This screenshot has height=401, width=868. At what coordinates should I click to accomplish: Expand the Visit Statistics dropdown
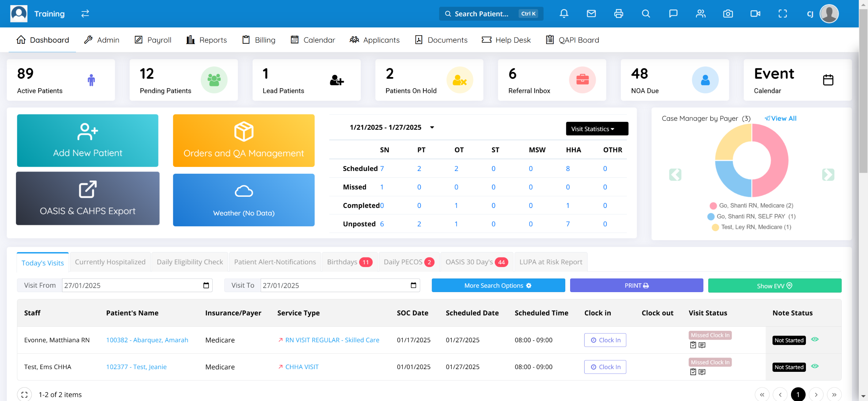(x=597, y=129)
